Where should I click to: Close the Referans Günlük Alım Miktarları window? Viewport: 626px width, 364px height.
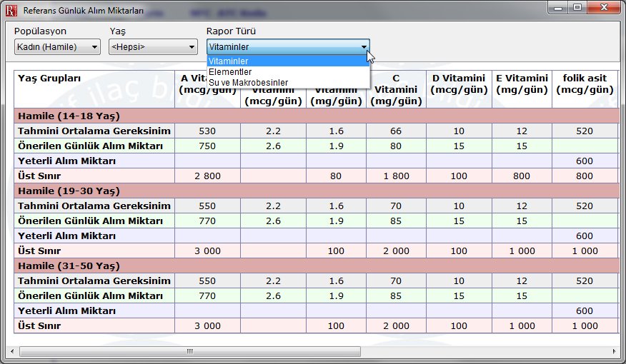602,9
